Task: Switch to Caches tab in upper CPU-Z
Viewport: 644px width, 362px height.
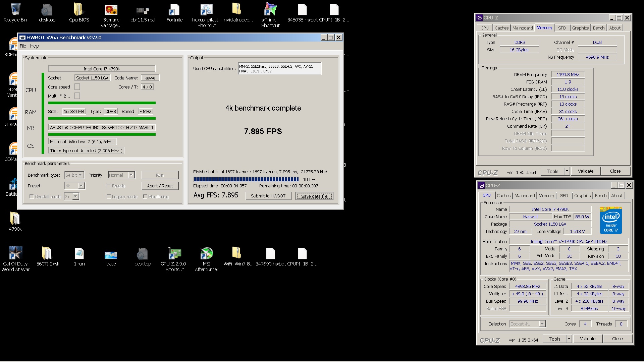Action: 501,28
